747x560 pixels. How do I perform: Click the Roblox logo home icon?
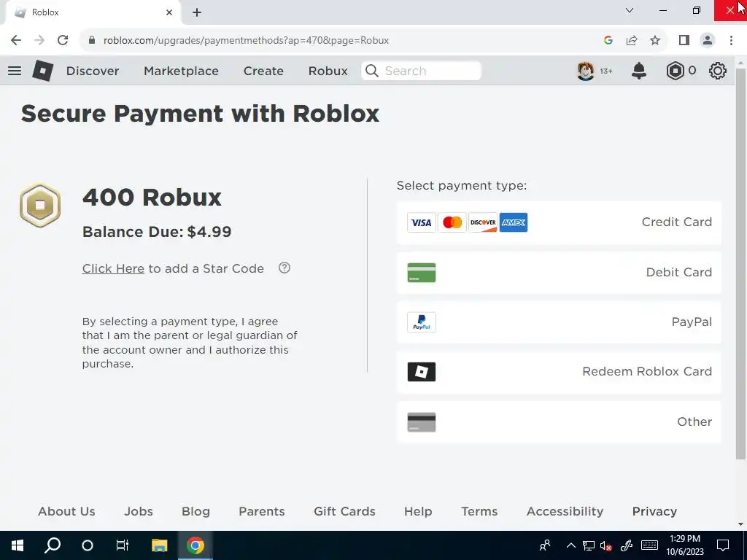click(42, 71)
